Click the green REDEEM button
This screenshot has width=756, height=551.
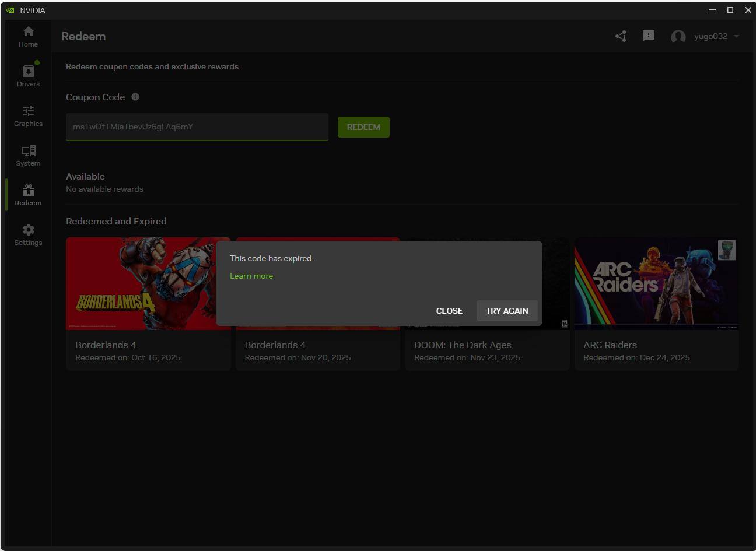(363, 127)
